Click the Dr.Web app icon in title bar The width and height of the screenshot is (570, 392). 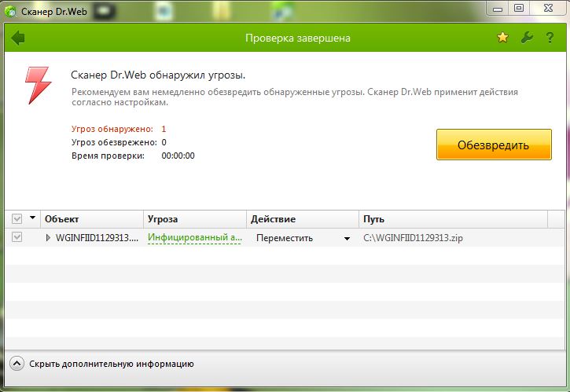click(10, 12)
